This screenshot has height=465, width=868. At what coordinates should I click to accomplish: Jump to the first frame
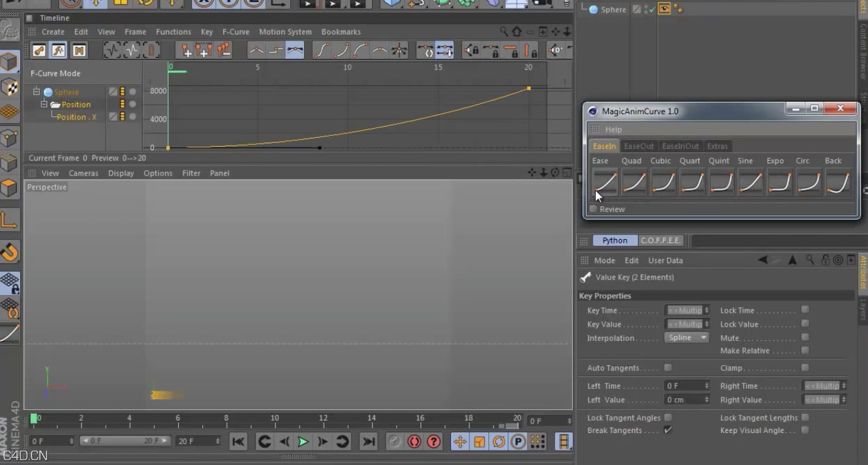[238, 441]
